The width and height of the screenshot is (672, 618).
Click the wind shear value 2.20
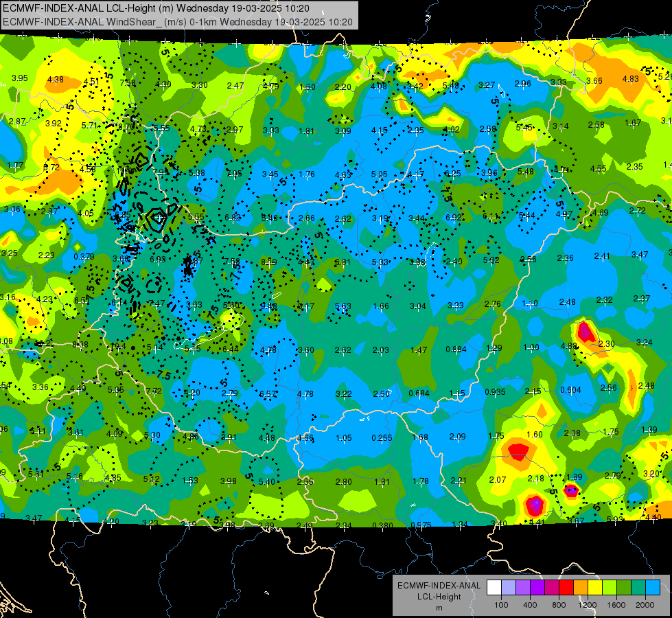(343, 87)
